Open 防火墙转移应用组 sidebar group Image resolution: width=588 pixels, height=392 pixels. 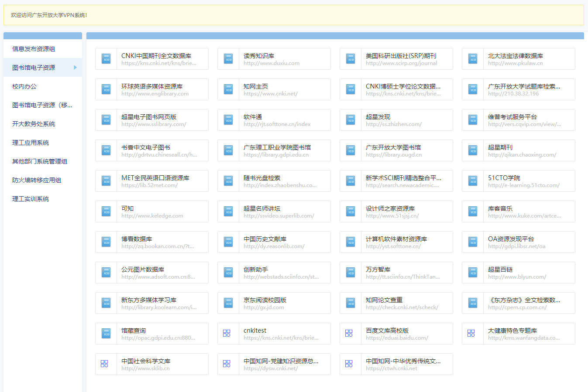click(x=43, y=180)
